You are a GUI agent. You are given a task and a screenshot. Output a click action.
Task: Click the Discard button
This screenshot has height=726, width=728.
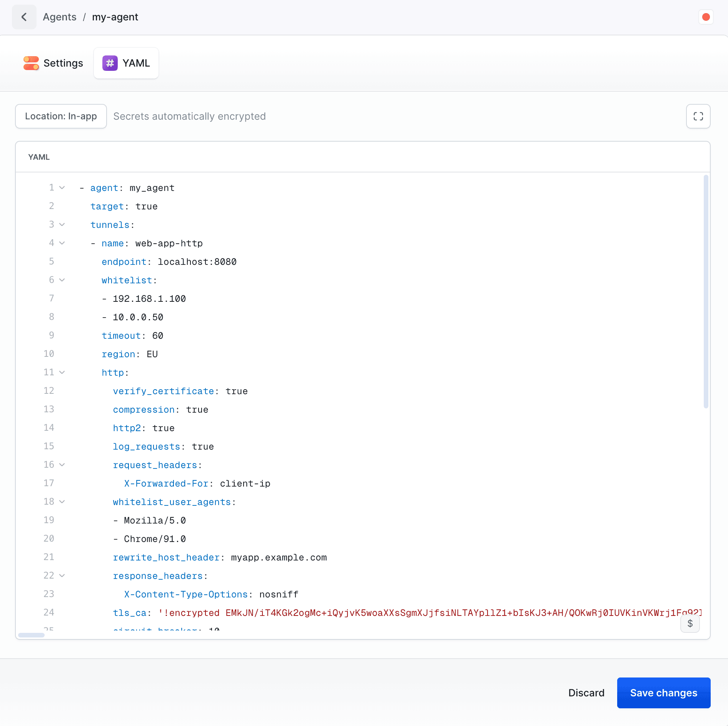(x=586, y=693)
